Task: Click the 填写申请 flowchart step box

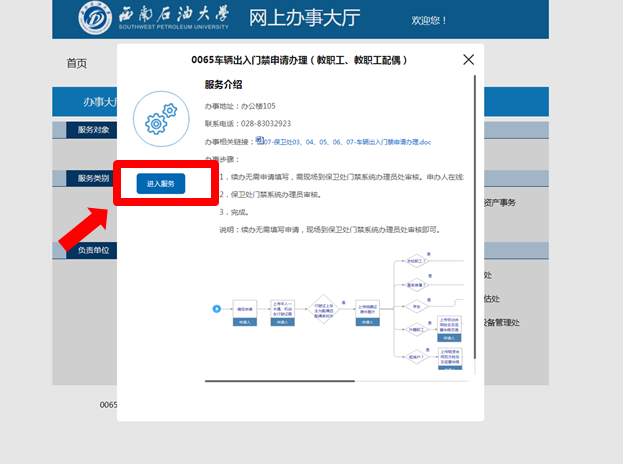Action: pos(244,307)
